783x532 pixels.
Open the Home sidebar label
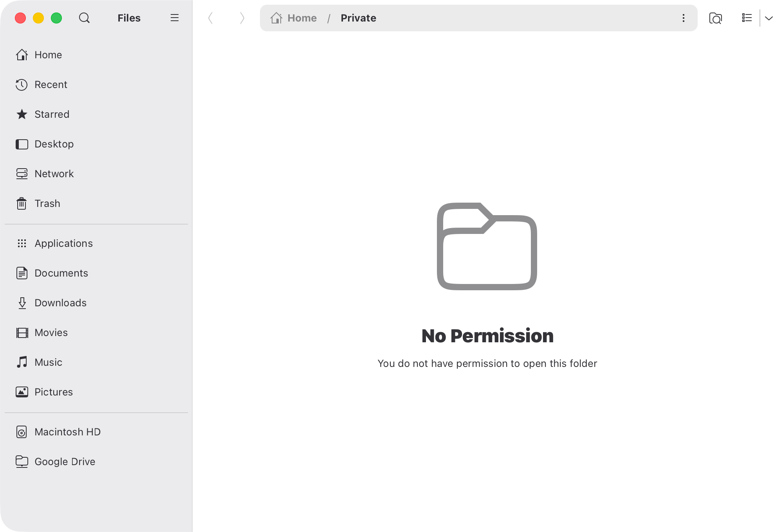(x=48, y=55)
